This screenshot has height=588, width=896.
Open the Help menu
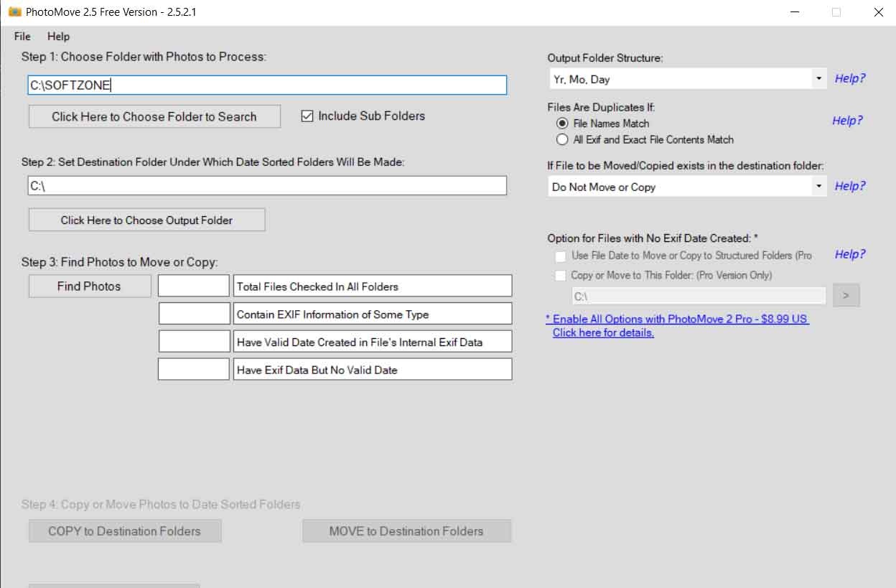coord(59,37)
